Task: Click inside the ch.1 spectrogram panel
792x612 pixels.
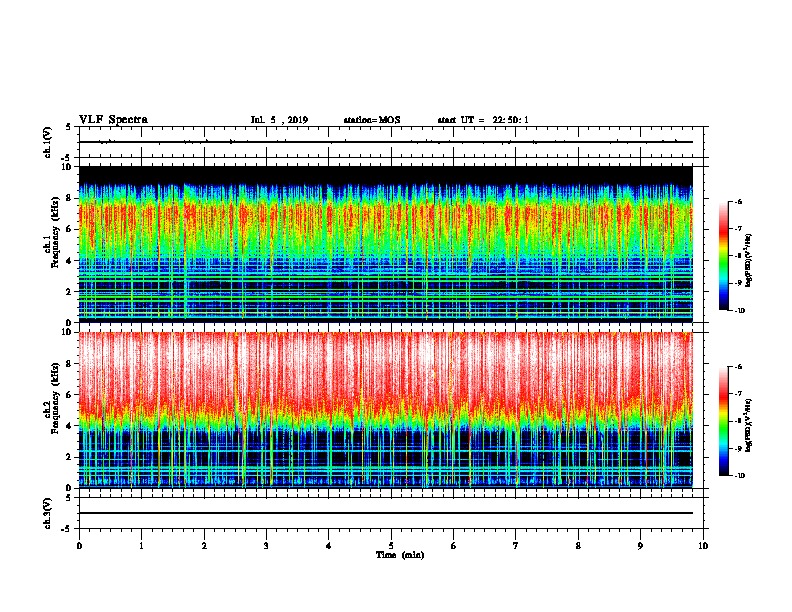Action: [386, 244]
